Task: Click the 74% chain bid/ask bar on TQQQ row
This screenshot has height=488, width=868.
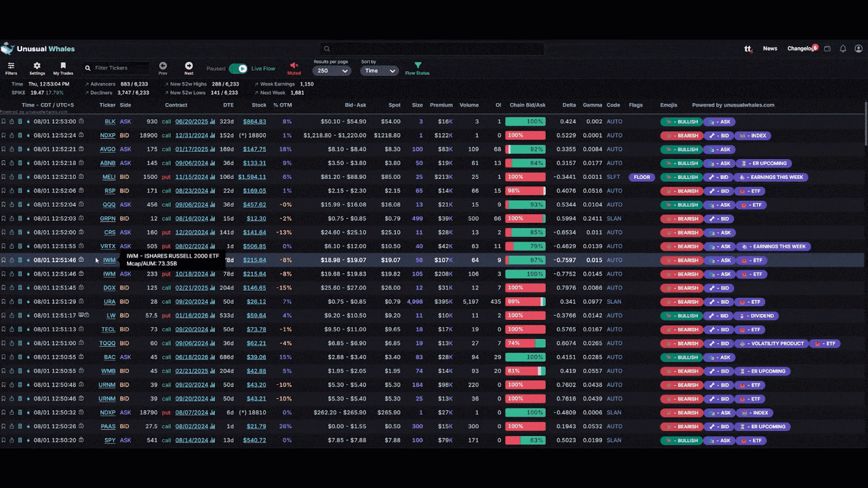Action: coord(525,343)
